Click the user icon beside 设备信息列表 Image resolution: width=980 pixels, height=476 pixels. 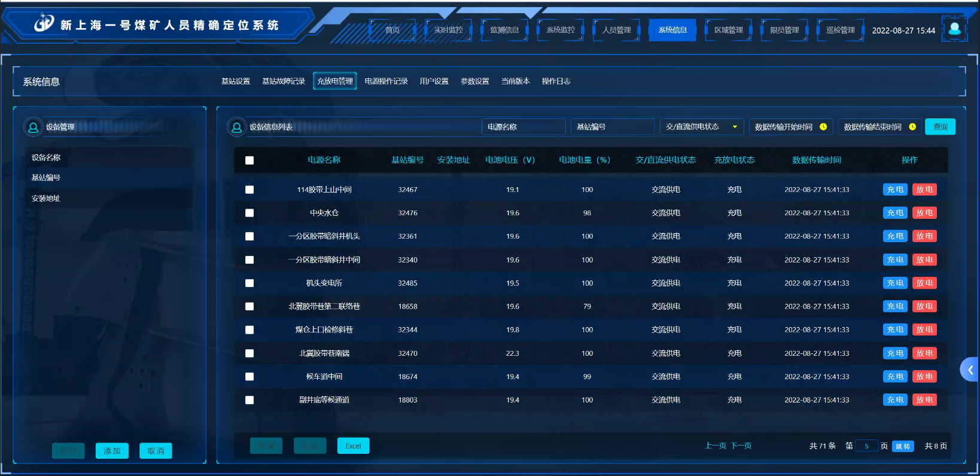click(x=237, y=127)
